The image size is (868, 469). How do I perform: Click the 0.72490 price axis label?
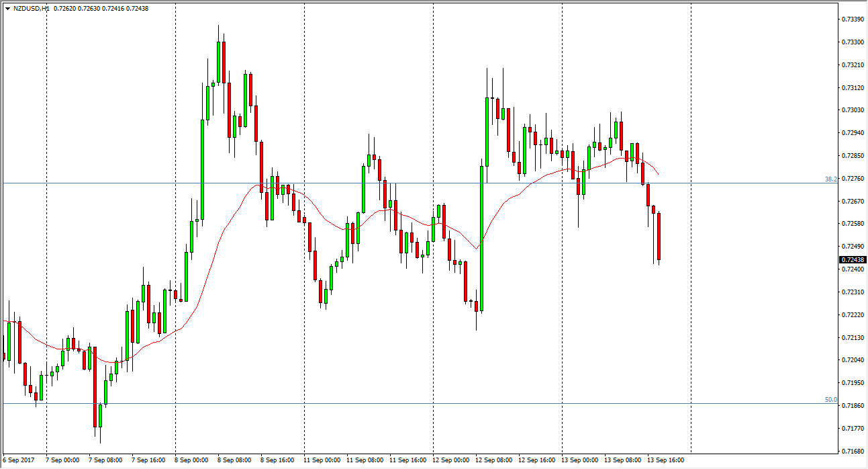(853, 246)
